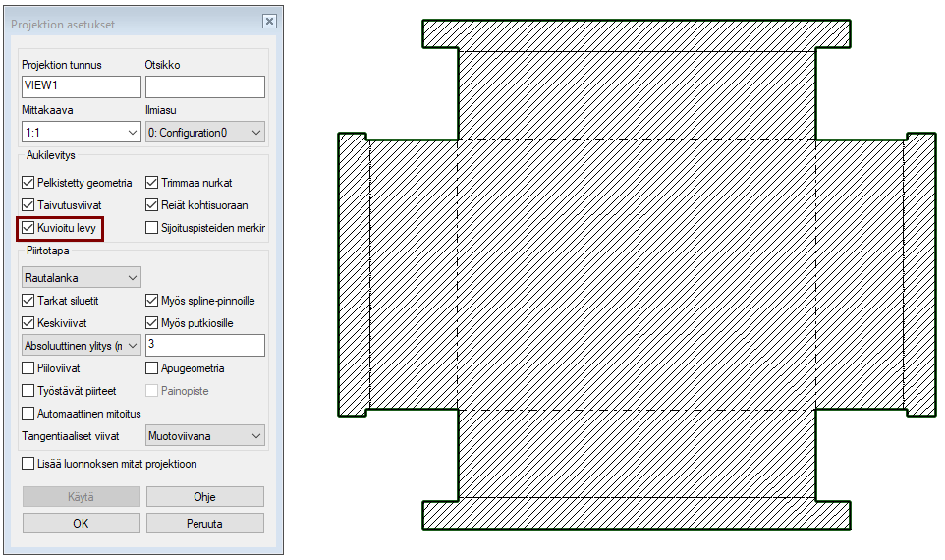The width and height of the screenshot is (945, 560).
Task: Toggle the Trimmaa nurkat checkbox
Action: tap(152, 183)
